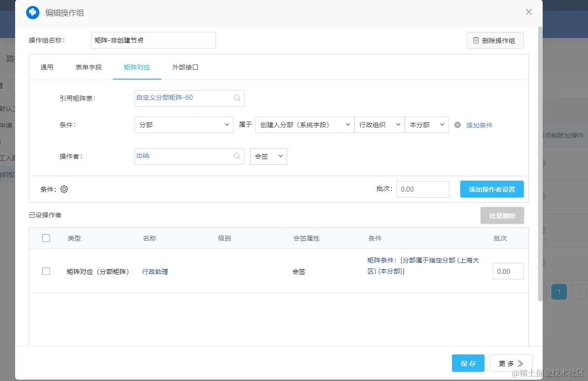The image size is (588, 381).
Task: Click the 类型 column header
Action: [74, 238]
